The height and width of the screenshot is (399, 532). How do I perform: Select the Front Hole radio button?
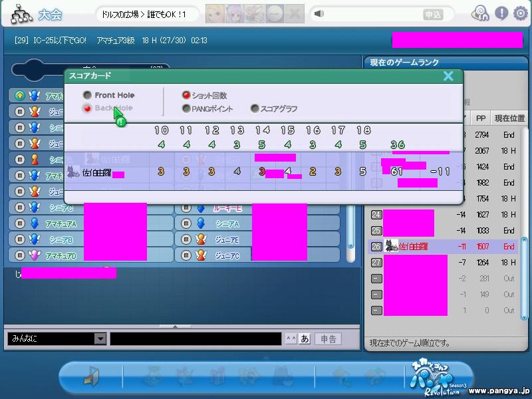pos(87,95)
